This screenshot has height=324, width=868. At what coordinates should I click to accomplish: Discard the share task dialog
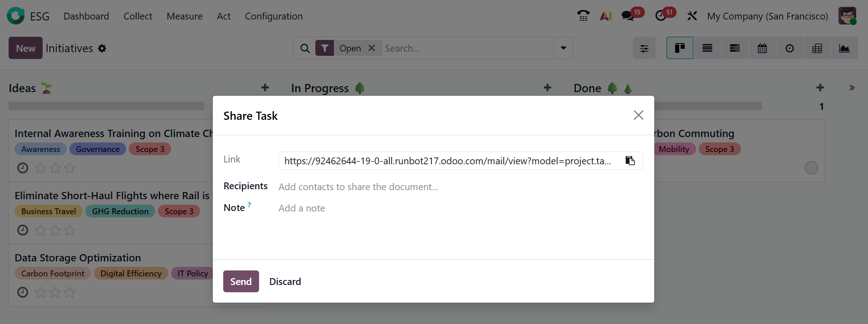285,281
